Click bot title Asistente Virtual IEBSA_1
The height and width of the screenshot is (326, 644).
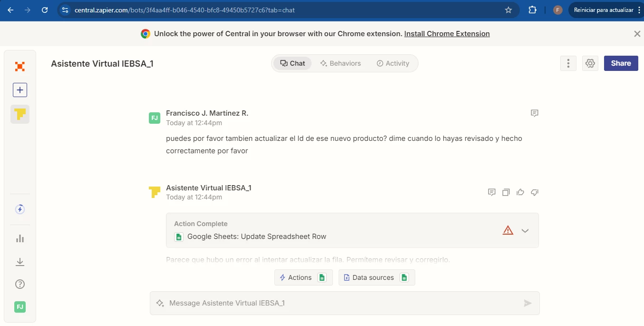pyautogui.click(x=102, y=64)
